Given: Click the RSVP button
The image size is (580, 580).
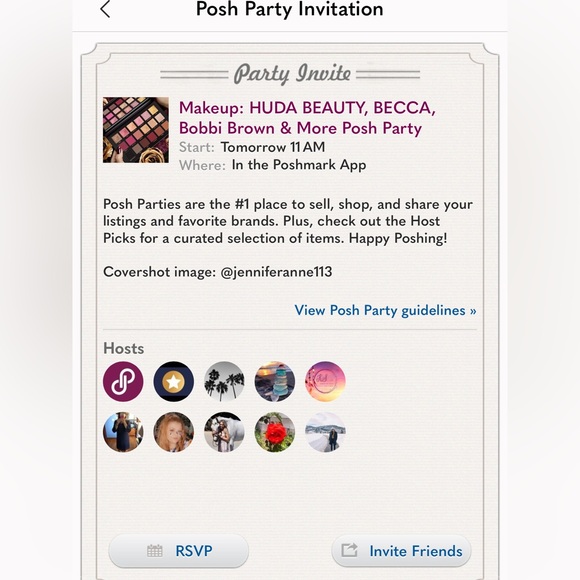Looking at the screenshot, I should pos(179,551).
